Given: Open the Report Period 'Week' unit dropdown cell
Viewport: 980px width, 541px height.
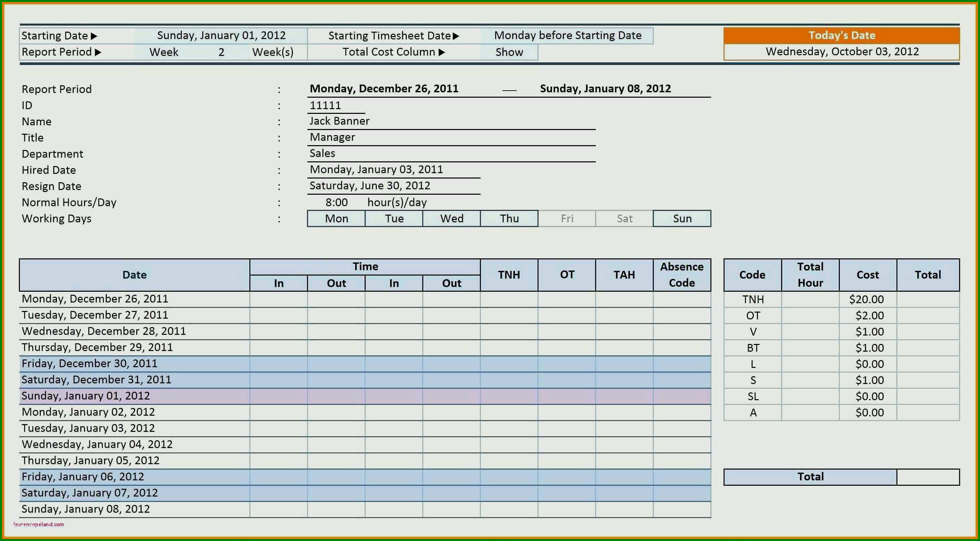Looking at the screenshot, I should click(x=163, y=52).
